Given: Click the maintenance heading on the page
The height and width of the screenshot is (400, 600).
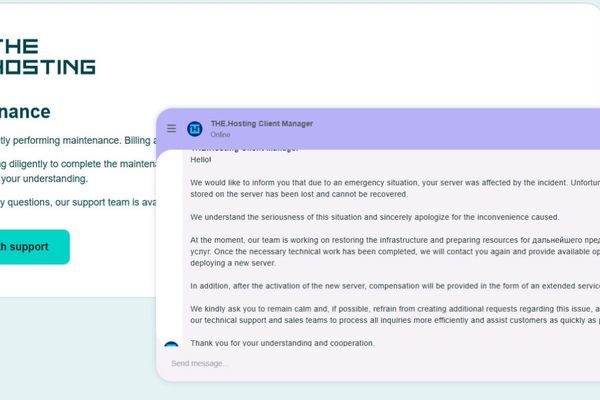Looking at the screenshot, I should 25,112.
